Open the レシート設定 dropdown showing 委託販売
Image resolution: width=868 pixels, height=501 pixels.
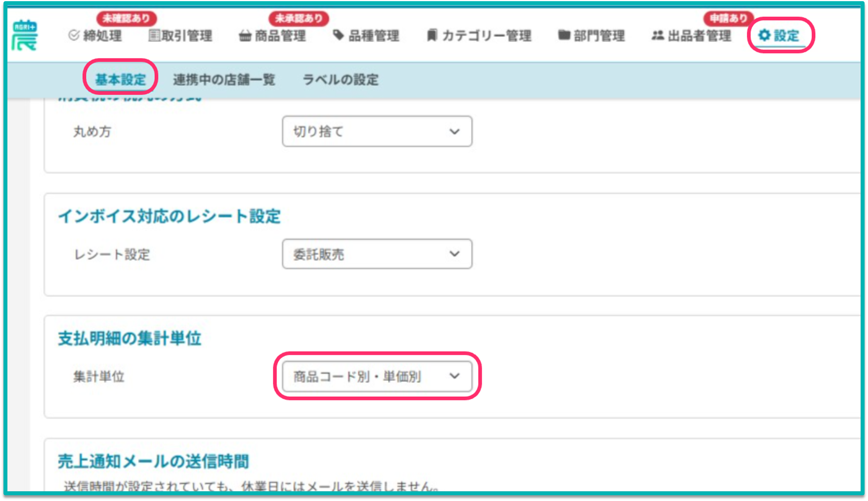click(377, 254)
